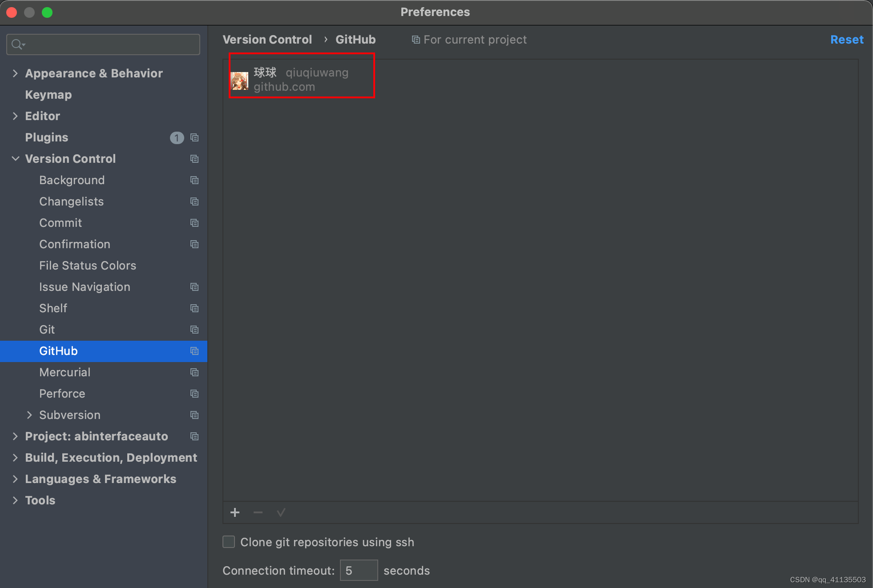Expand the Subversion subsection

(29, 415)
